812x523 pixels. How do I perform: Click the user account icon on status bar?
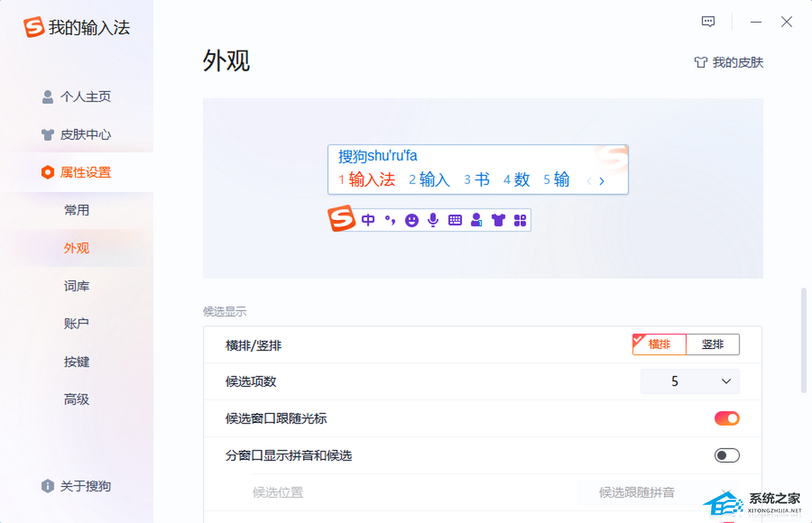click(x=476, y=220)
